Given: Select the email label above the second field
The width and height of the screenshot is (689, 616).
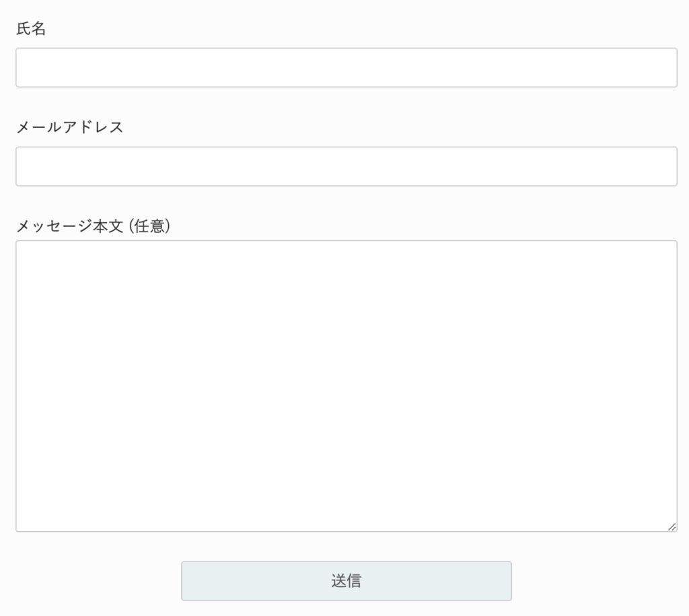Looking at the screenshot, I should click(x=69, y=127).
